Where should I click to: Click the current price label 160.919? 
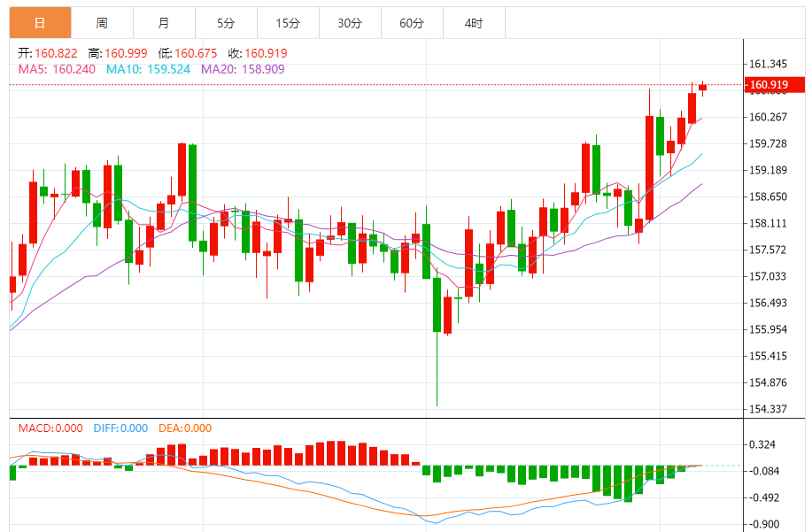(x=774, y=84)
